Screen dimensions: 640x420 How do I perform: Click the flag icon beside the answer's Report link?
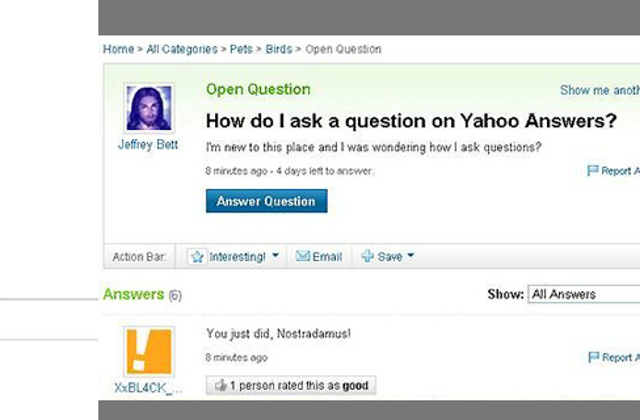pos(594,357)
